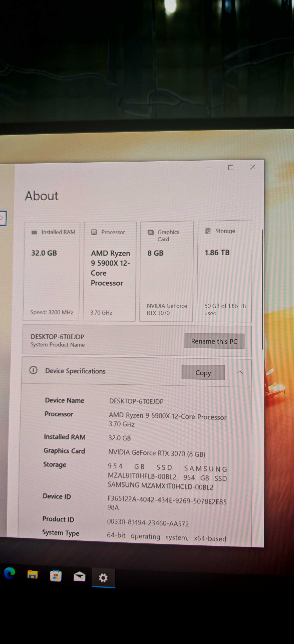Click the 50 GB of 1.86 TB used text
This screenshot has height=644, width=294.
pyautogui.click(x=225, y=309)
